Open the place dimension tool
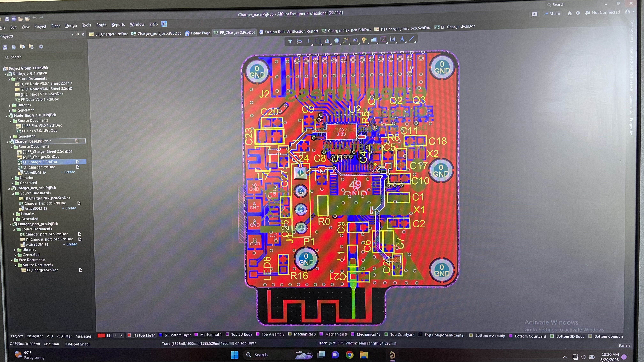Screen dimensions: 644x362 (x=393, y=39)
